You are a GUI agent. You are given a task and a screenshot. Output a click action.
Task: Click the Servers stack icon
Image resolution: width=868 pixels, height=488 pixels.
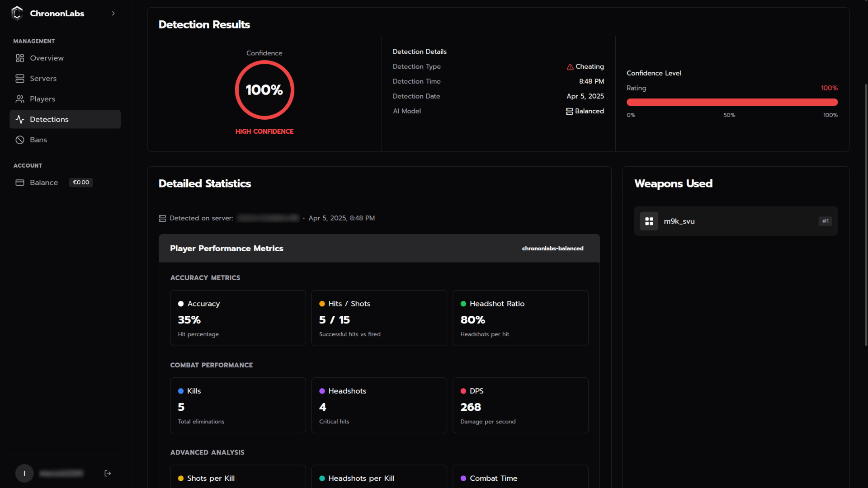[x=19, y=78]
